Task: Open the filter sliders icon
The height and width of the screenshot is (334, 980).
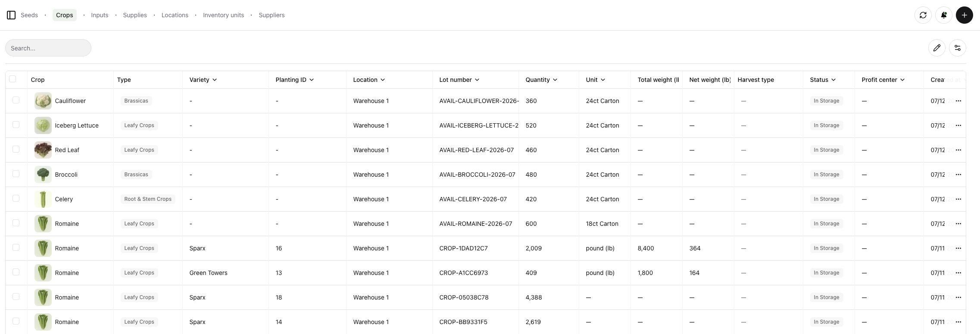Action: click(957, 48)
